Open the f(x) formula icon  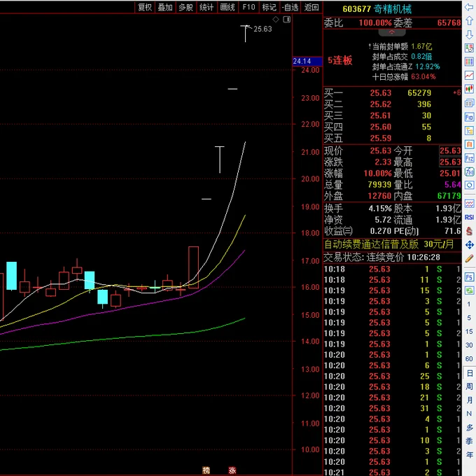pos(469,171)
